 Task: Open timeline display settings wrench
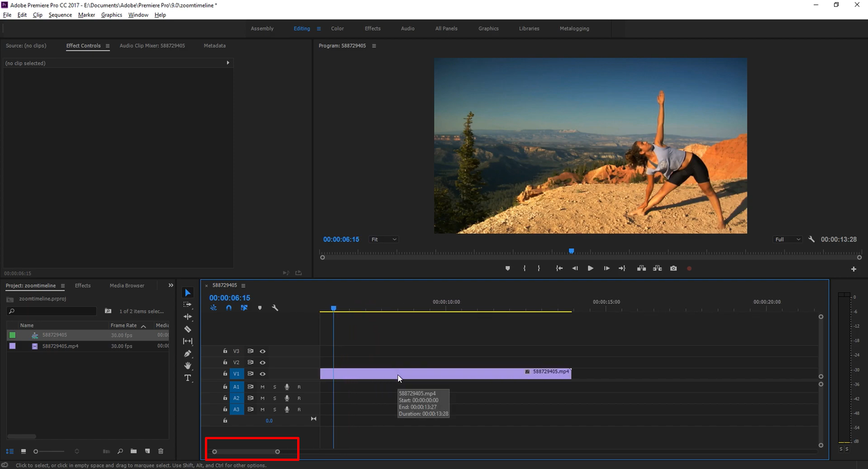coord(275,308)
